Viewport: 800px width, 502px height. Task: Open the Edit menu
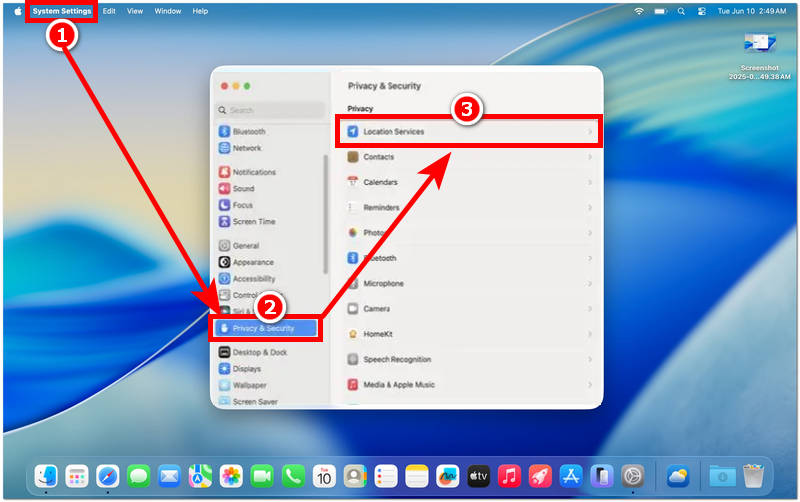pyautogui.click(x=109, y=11)
